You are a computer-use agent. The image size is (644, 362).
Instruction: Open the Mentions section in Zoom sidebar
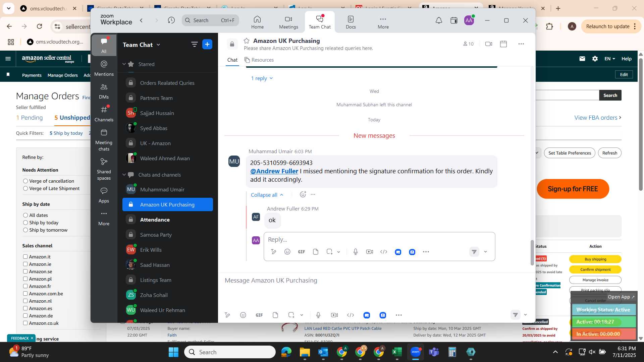(x=104, y=68)
